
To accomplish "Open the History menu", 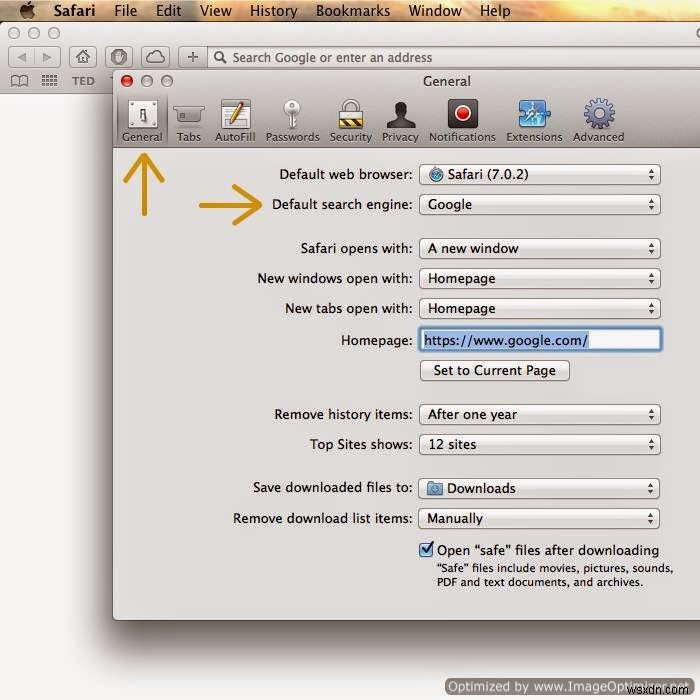I will tap(273, 10).
